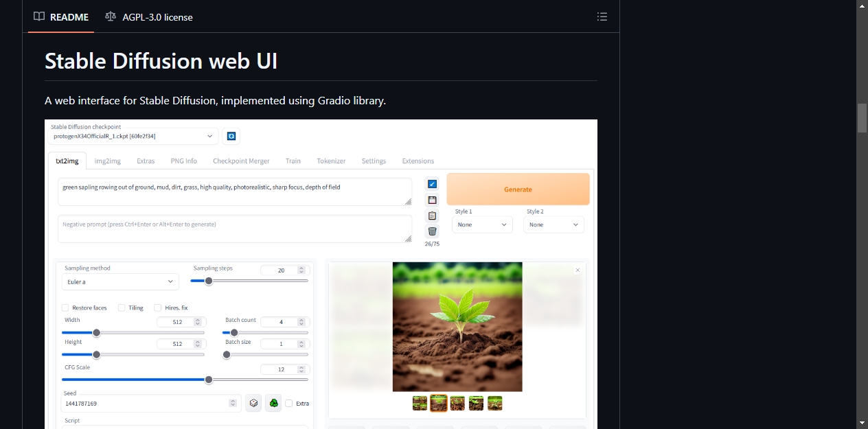Select the PNG Info tab
The height and width of the screenshot is (429, 868).
[x=184, y=161]
